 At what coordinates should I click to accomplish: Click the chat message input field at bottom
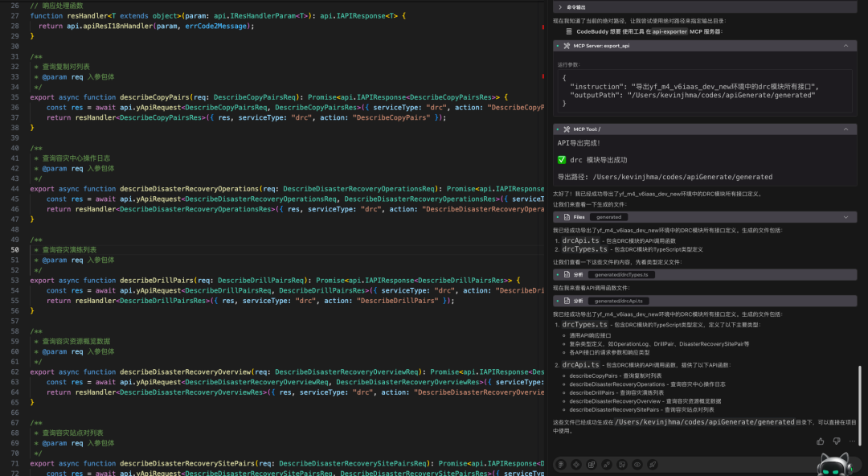(731, 464)
